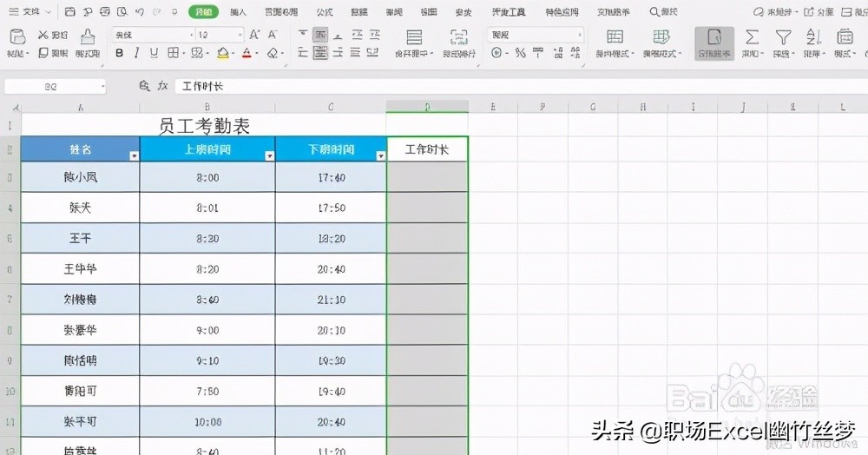Viewport: 868px width, 455px height.
Task: Select column D header
Action: [x=427, y=107]
